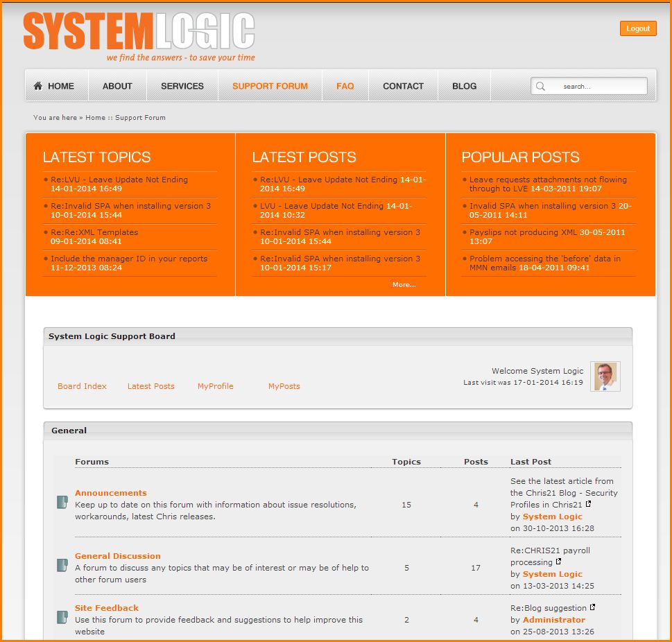Click the Site Feedback forum folder icon
Screen dimensions: 672x642
pos(62,616)
